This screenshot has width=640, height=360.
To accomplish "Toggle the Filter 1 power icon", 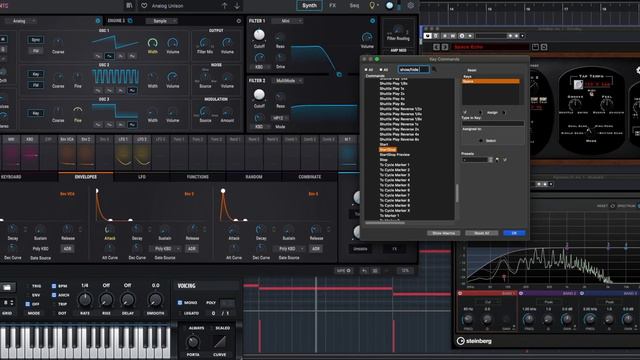I will (372, 20).
